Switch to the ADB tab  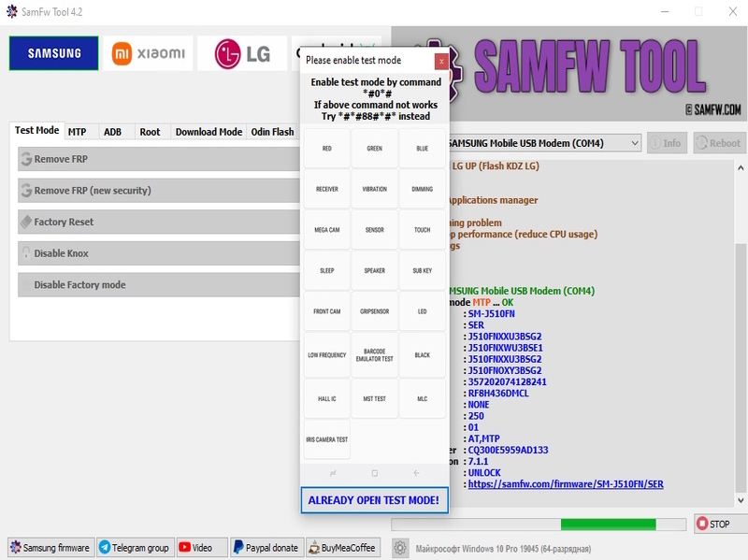[112, 132]
